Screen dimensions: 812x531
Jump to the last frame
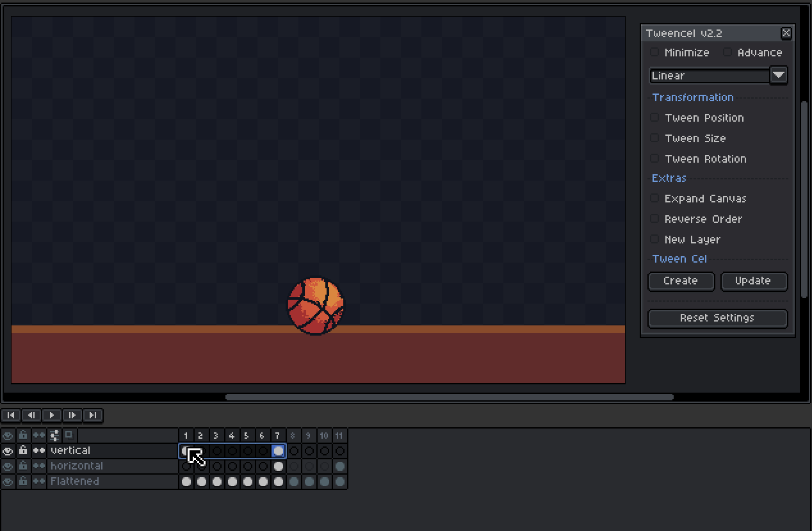tap(92, 415)
